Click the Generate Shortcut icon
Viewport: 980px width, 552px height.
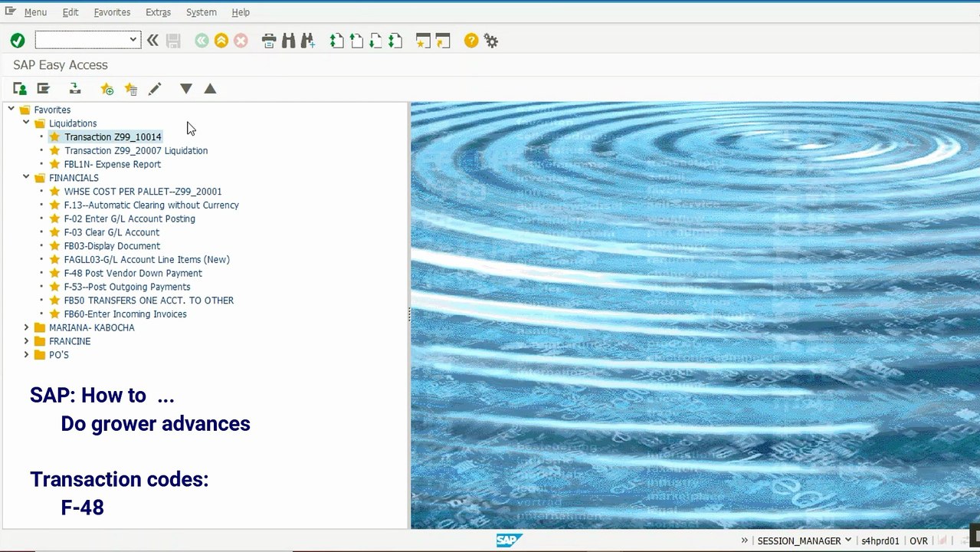pyautogui.click(x=443, y=41)
